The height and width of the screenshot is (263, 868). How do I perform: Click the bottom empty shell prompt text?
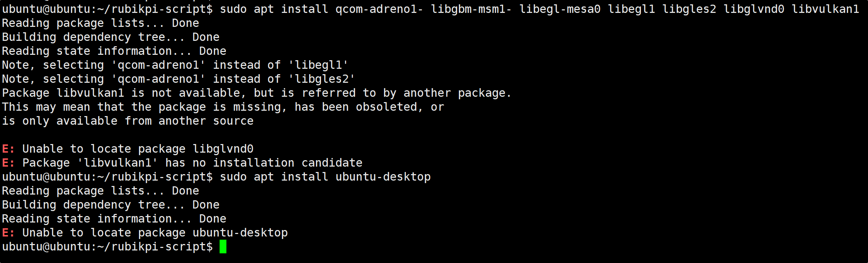click(107, 247)
